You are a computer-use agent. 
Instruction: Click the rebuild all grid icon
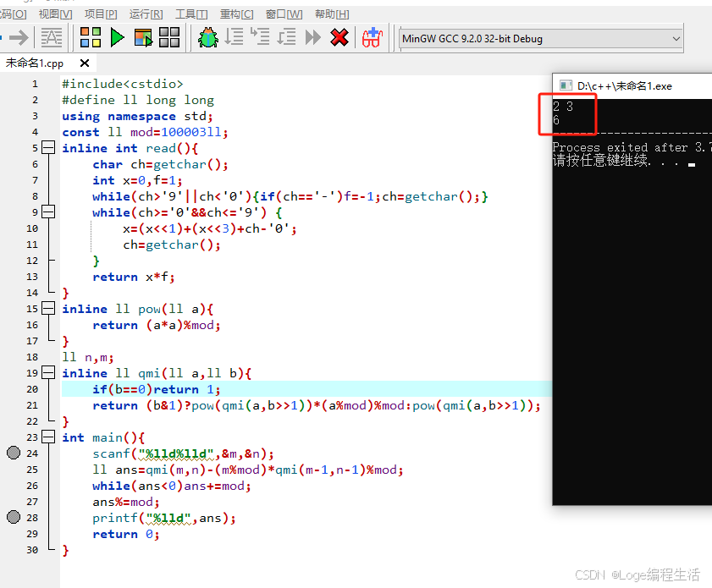(169, 37)
